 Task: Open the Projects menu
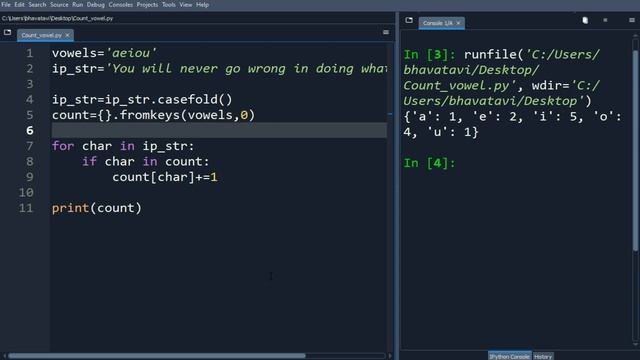pyautogui.click(x=147, y=5)
